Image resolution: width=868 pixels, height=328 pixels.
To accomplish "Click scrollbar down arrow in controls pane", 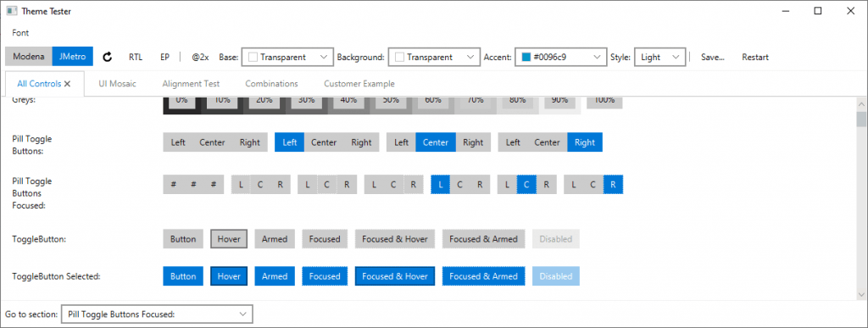I will 861,294.
